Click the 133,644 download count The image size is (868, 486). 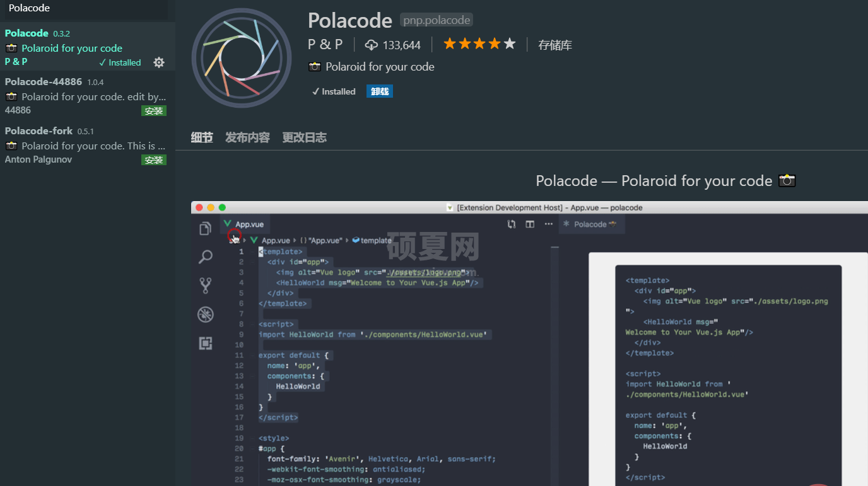pos(401,45)
